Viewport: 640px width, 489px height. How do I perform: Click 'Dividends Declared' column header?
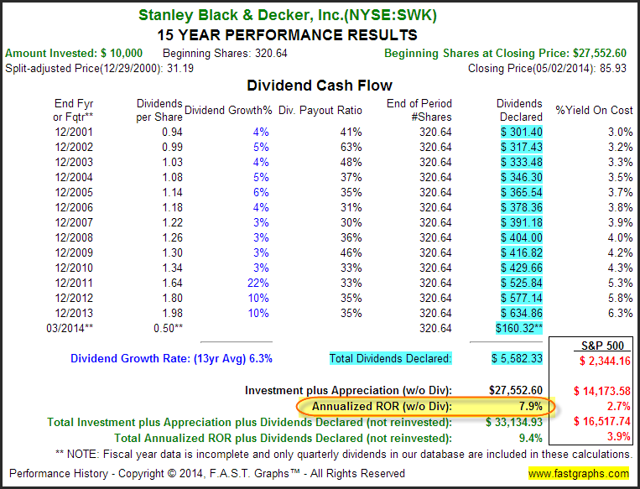pos(519,110)
